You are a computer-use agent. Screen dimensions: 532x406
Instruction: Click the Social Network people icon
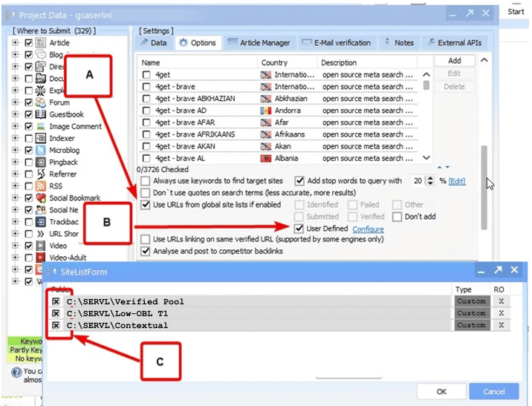[41, 210]
